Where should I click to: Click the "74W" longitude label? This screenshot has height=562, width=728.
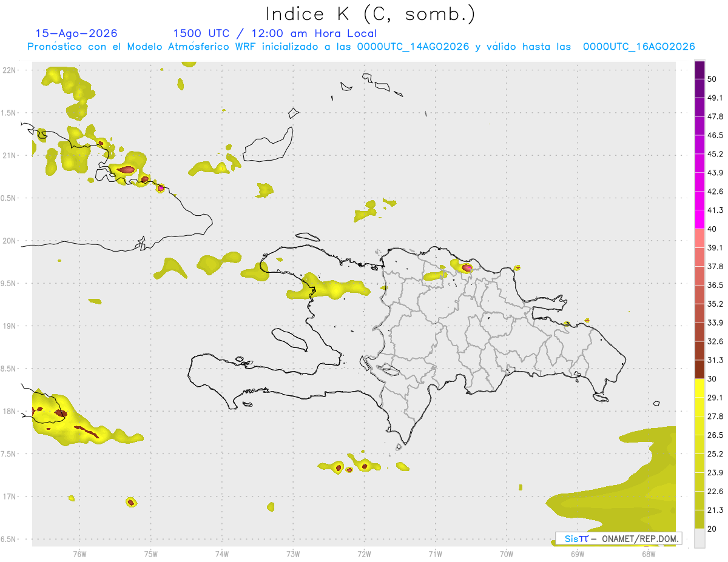(x=221, y=554)
